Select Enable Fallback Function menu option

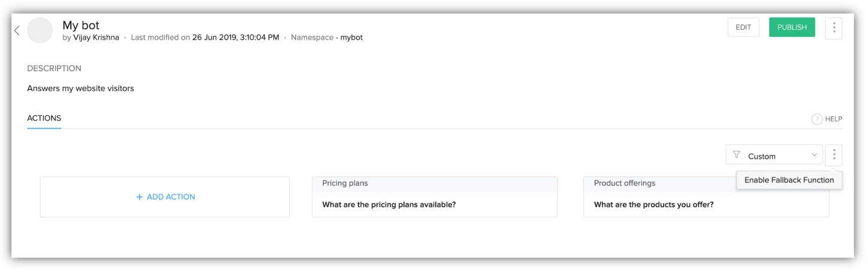pyautogui.click(x=789, y=180)
